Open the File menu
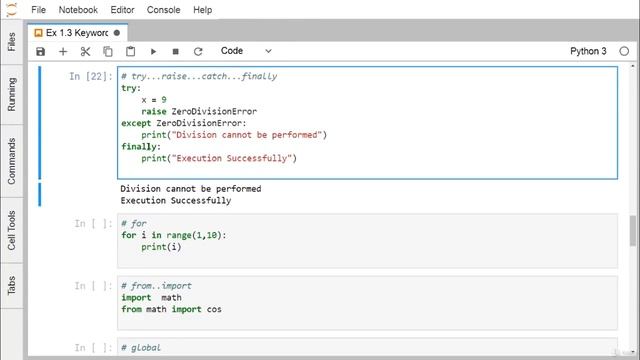Image resolution: width=640 pixels, height=360 pixels. click(x=38, y=10)
